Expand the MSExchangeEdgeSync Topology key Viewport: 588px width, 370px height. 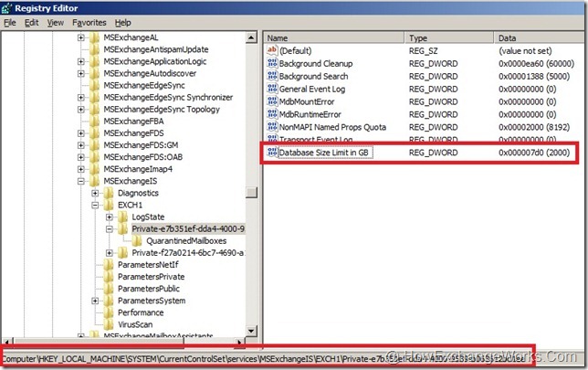(80, 110)
